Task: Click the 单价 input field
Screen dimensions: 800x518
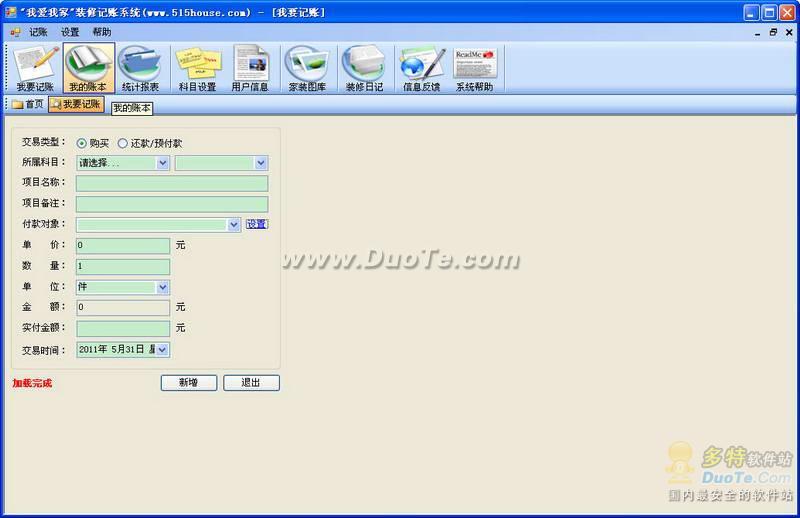Action: pyautogui.click(x=123, y=245)
